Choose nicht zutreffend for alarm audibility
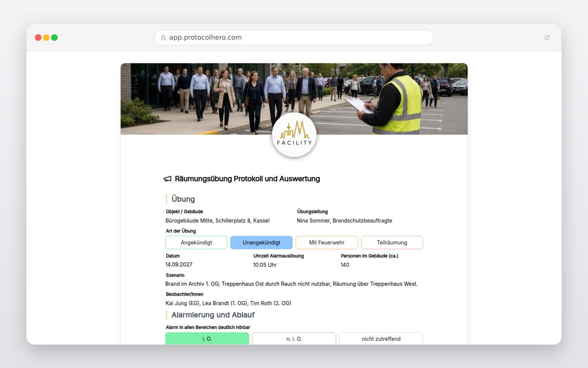The height and width of the screenshot is (368, 588). click(381, 339)
